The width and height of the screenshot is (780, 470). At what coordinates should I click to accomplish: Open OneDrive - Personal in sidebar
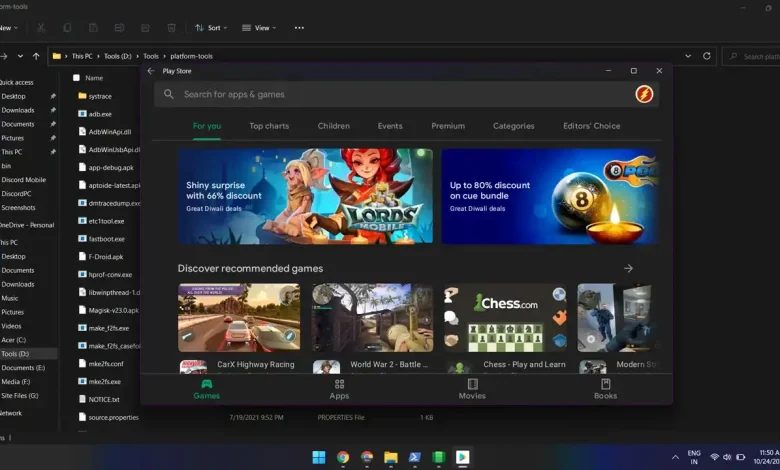tap(27, 225)
